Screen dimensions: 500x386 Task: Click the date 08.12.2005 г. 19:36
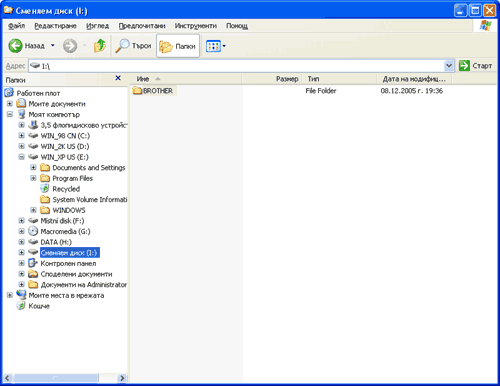(x=412, y=91)
